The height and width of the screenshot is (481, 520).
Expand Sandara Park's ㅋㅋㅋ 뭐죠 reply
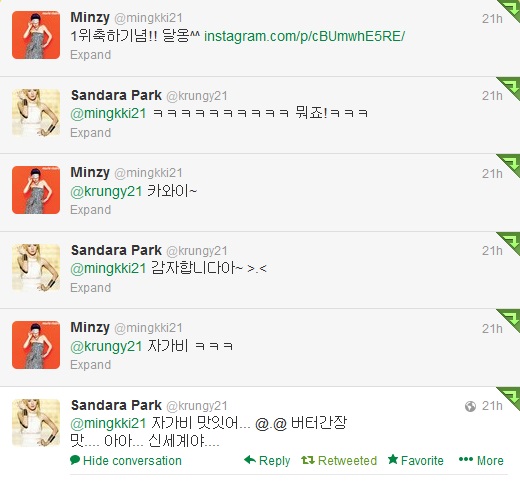click(x=91, y=133)
